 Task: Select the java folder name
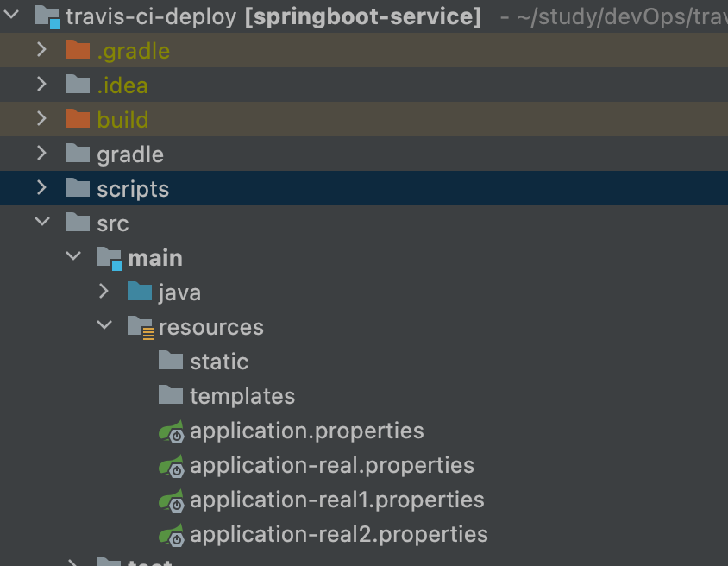179,293
